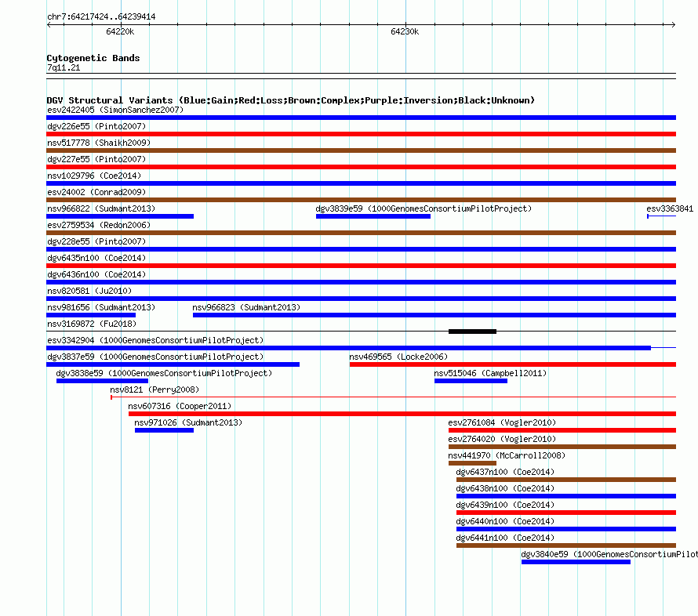Click the nsv441970 McCarroll2008 brown bar
The image size is (698, 616).
(x=472, y=463)
